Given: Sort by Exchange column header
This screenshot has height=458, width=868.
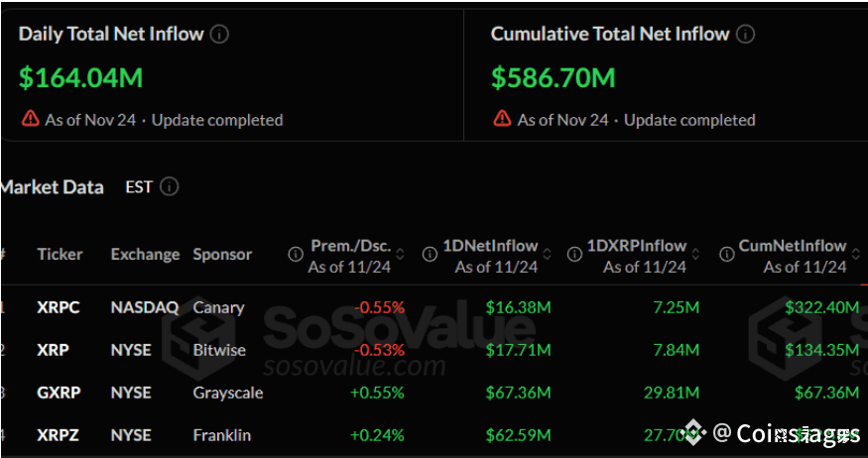Looking at the screenshot, I should click(145, 255).
